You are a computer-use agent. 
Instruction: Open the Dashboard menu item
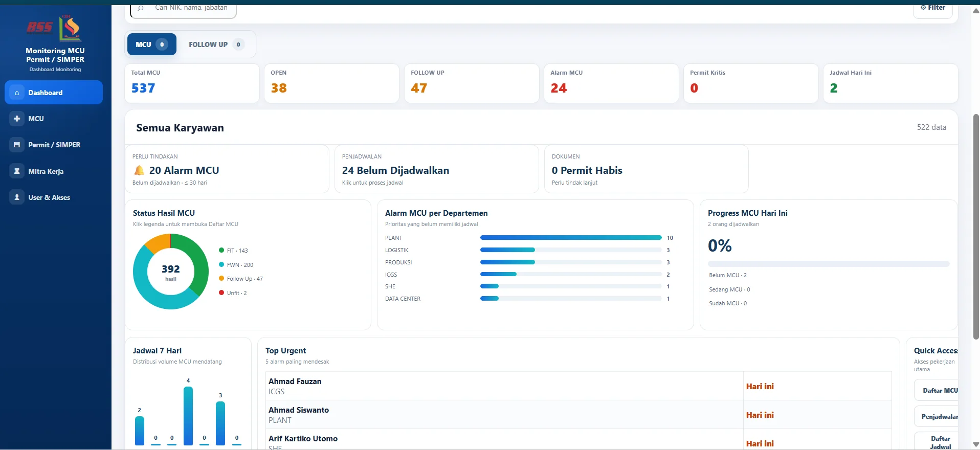tap(54, 93)
